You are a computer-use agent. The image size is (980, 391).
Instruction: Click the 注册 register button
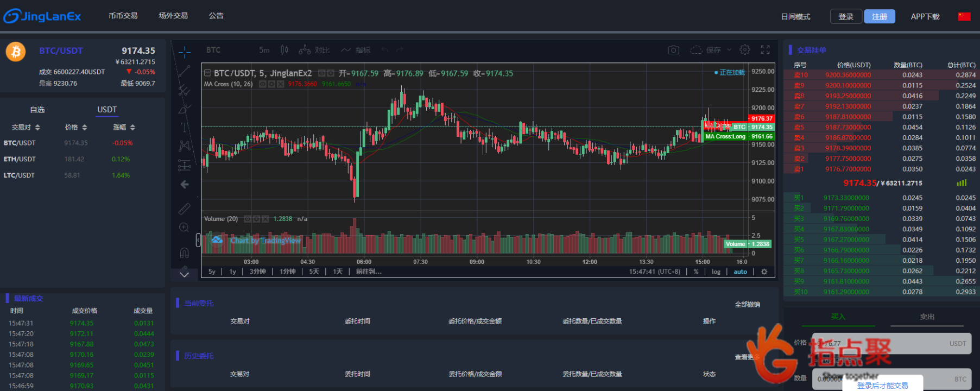click(x=879, y=16)
